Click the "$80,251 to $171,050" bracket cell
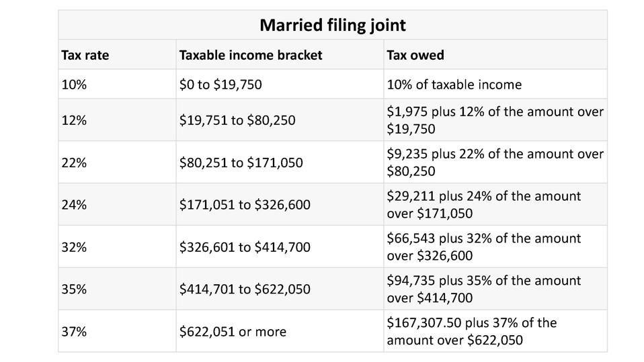 pyautogui.click(x=241, y=163)
